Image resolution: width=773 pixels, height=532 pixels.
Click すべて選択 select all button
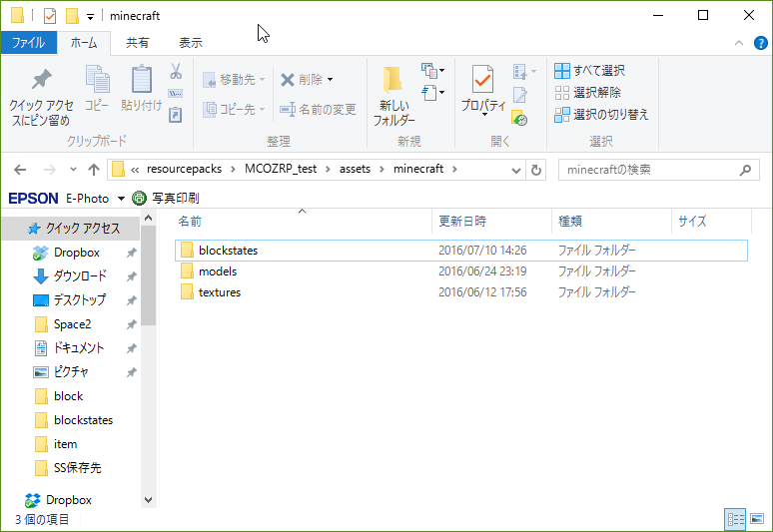pos(589,71)
